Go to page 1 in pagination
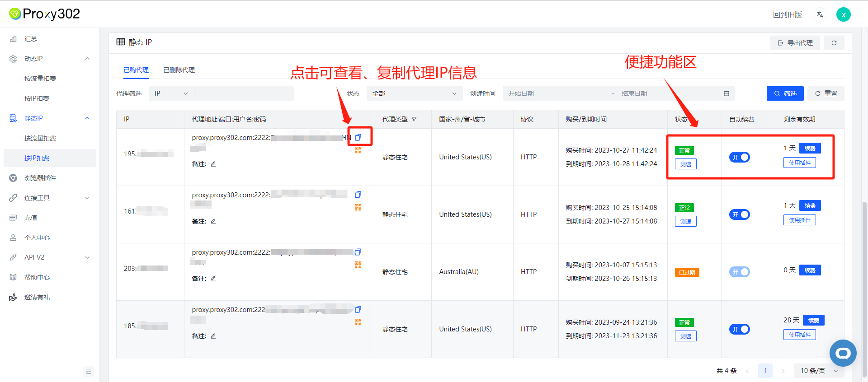The image size is (868, 382). tap(765, 371)
